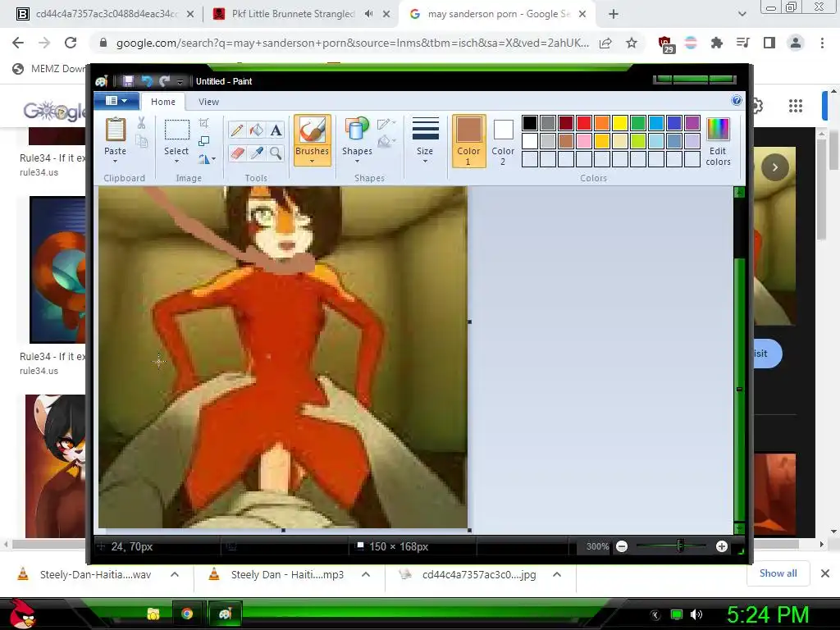Open a new Chrome tab with plus
840x630 pixels.
pyautogui.click(x=614, y=15)
